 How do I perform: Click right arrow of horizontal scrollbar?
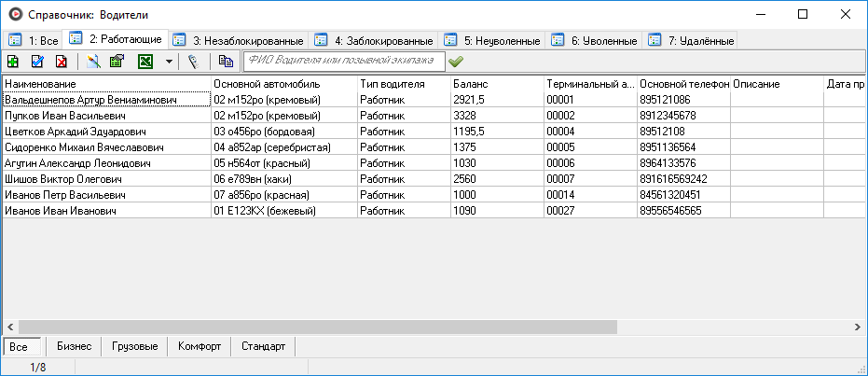[x=860, y=327]
